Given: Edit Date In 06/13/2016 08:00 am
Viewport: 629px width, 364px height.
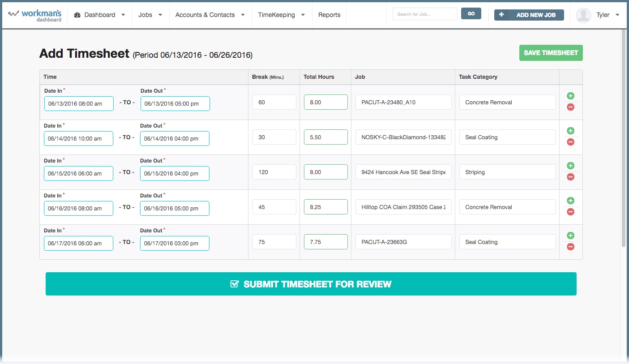Looking at the screenshot, I should (x=79, y=103).
